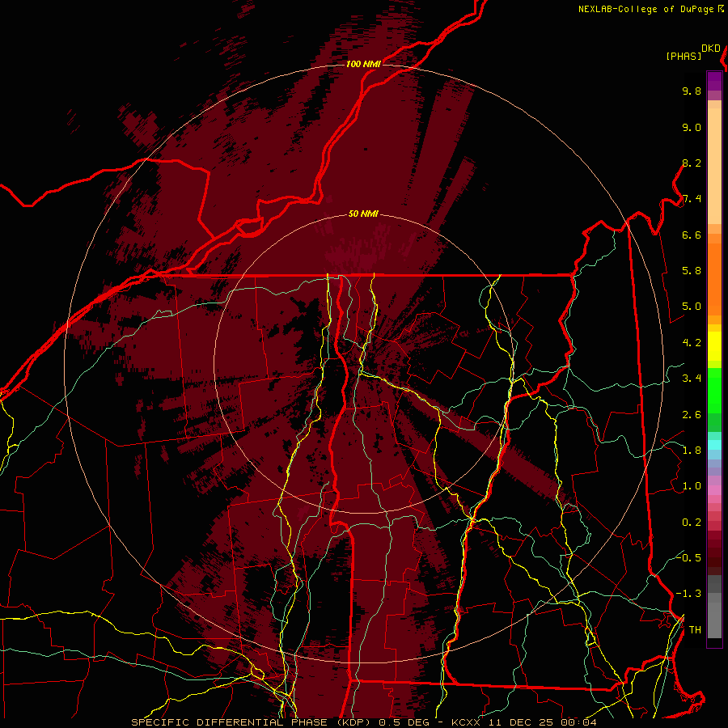Select the 5.8 legend value
This screenshot has width=728, height=728.
click(x=692, y=271)
